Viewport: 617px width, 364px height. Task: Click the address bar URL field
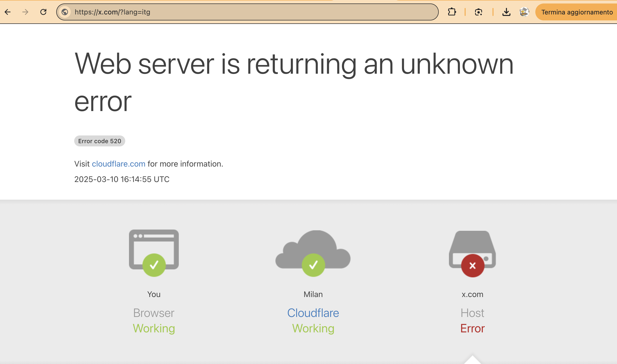(x=247, y=12)
